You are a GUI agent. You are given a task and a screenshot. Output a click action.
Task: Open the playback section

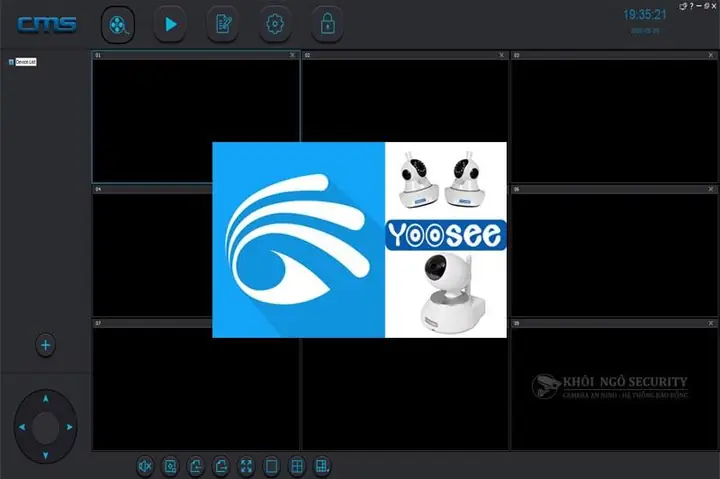tap(170, 24)
